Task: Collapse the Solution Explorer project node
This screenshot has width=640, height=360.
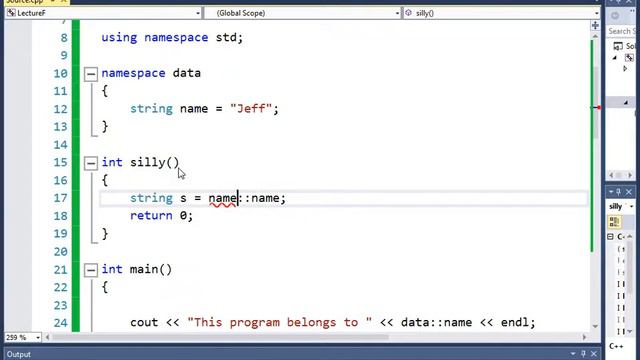Action: [x=615, y=58]
